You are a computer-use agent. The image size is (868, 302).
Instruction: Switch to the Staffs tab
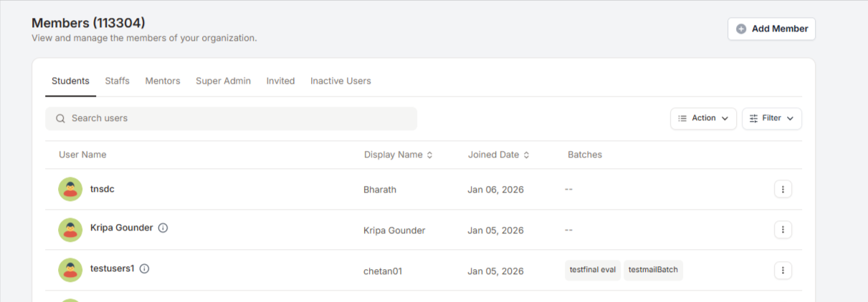pyautogui.click(x=117, y=81)
